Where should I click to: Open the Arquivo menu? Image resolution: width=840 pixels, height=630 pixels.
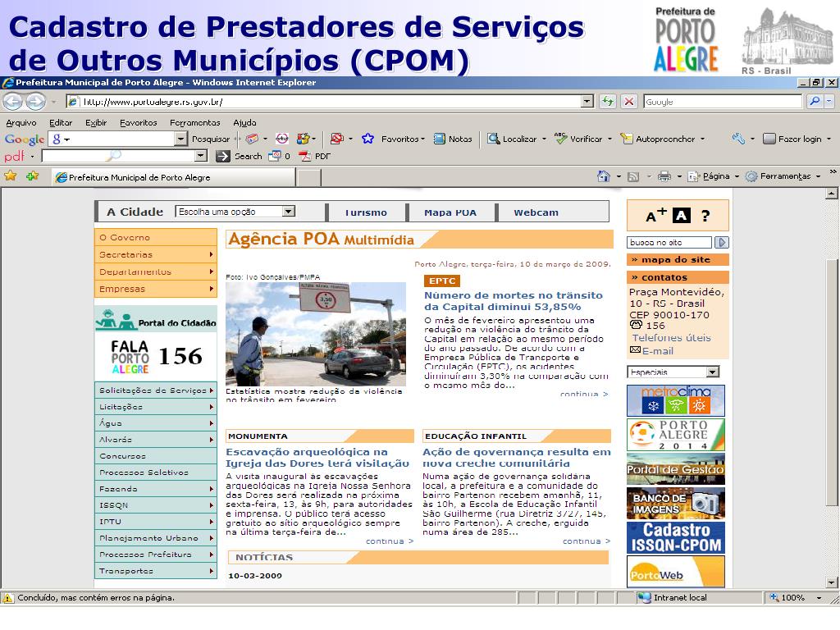(21, 123)
